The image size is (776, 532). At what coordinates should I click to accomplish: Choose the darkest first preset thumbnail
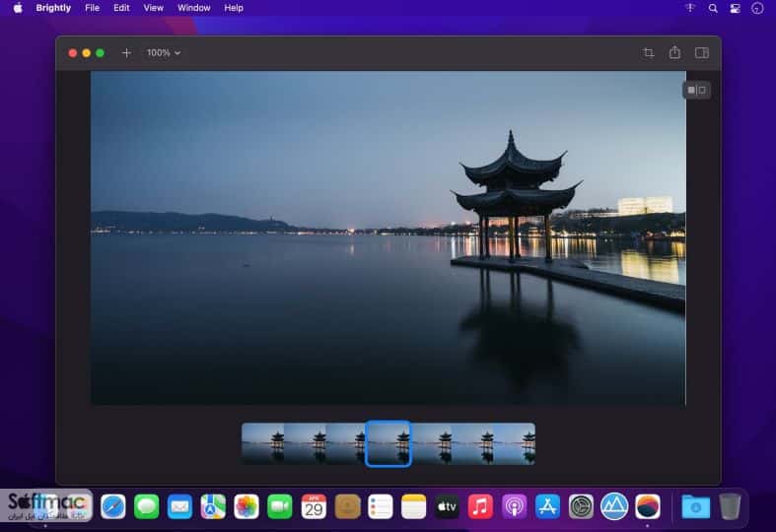pyautogui.click(x=263, y=443)
